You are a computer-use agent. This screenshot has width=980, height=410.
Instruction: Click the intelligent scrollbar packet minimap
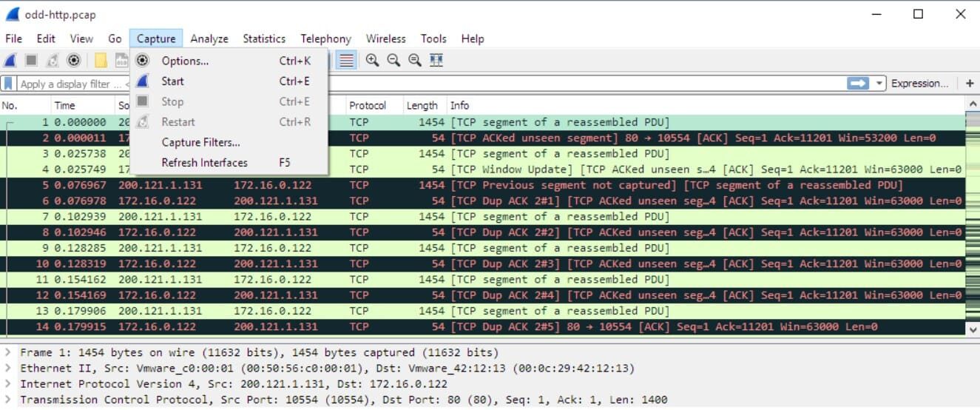click(x=972, y=217)
